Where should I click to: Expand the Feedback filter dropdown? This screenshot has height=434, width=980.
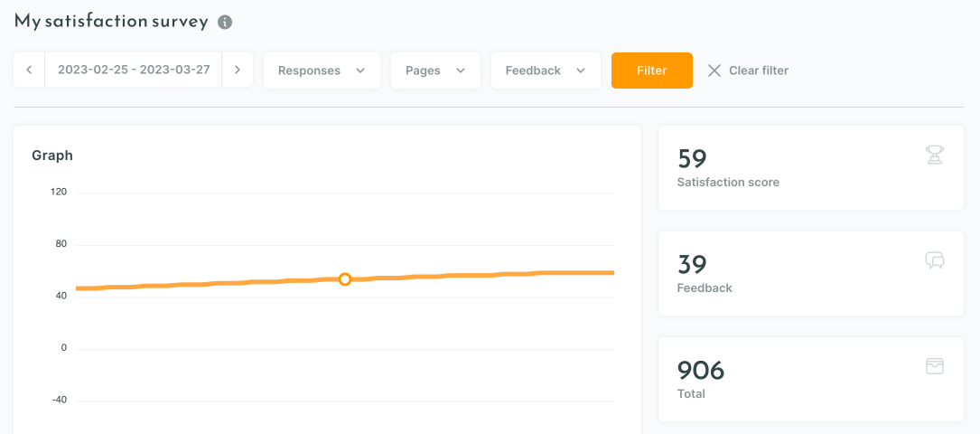pos(546,71)
